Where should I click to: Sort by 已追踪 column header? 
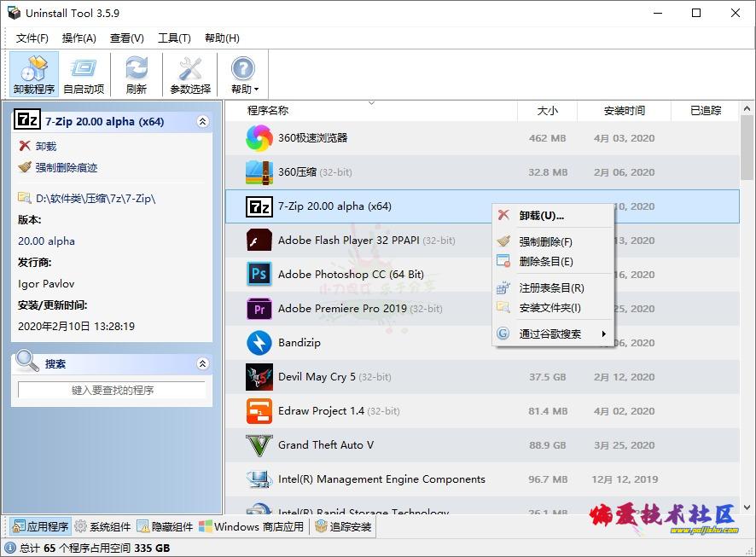coord(706,110)
